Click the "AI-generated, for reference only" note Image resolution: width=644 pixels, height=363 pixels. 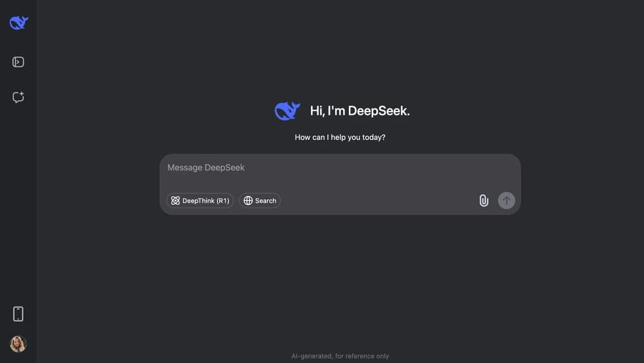[x=340, y=356]
